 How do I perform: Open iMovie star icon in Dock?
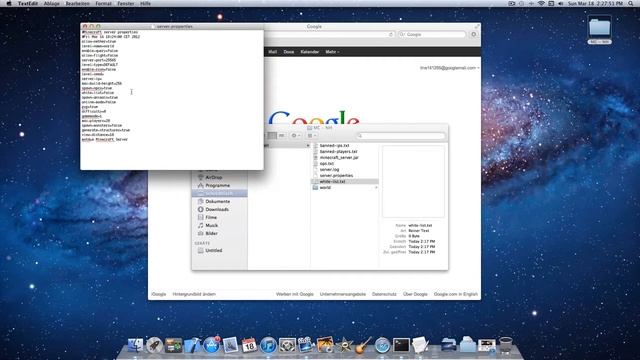tap(344, 345)
